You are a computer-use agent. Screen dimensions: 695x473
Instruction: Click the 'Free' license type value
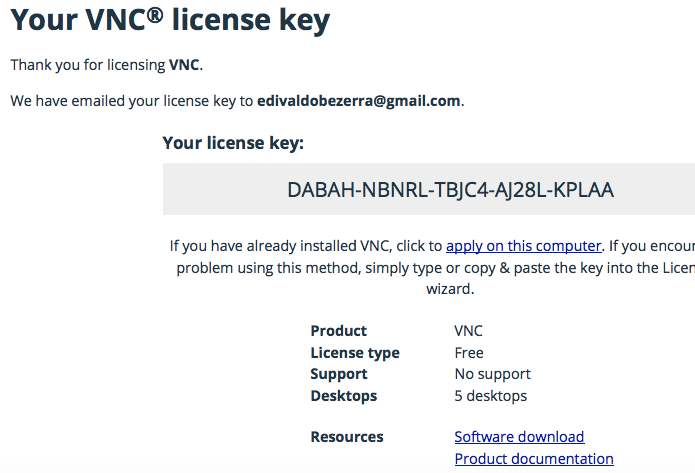[469, 353]
